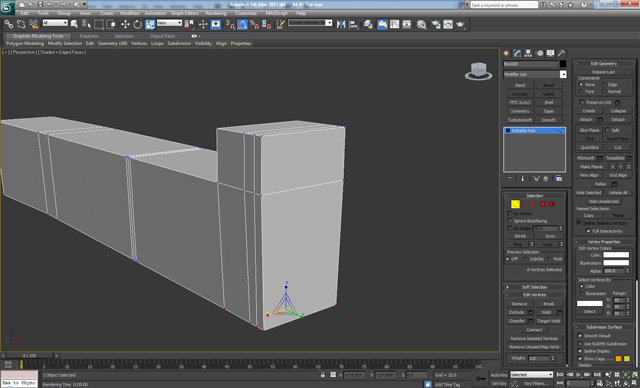Collapse the Edit Geometry rollout

click(604, 64)
